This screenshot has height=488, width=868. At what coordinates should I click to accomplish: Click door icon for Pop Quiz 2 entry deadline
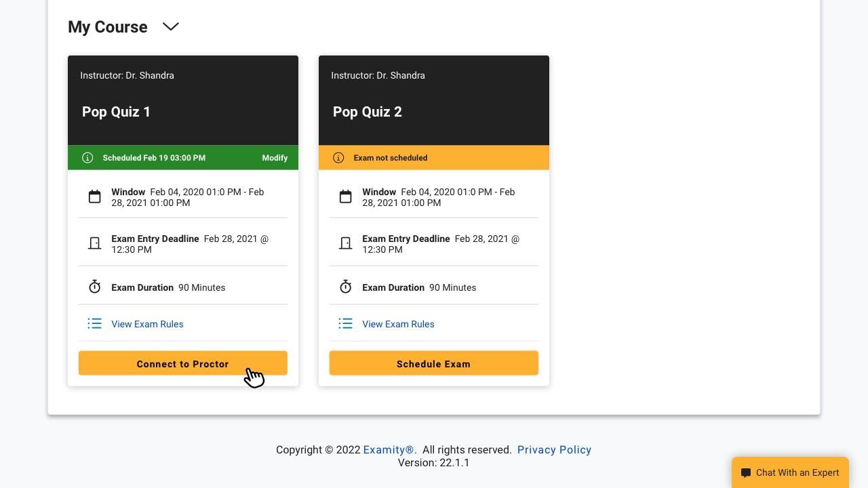coord(346,243)
